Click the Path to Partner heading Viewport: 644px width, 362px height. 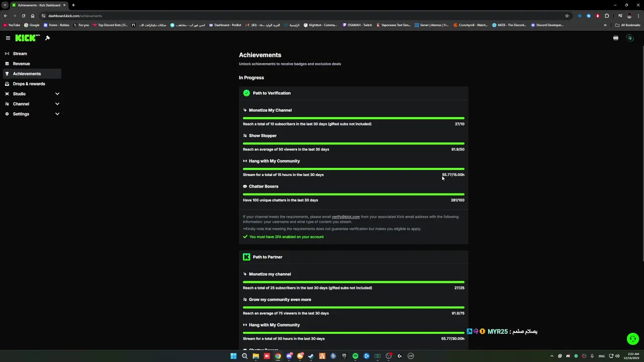(268, 257)
